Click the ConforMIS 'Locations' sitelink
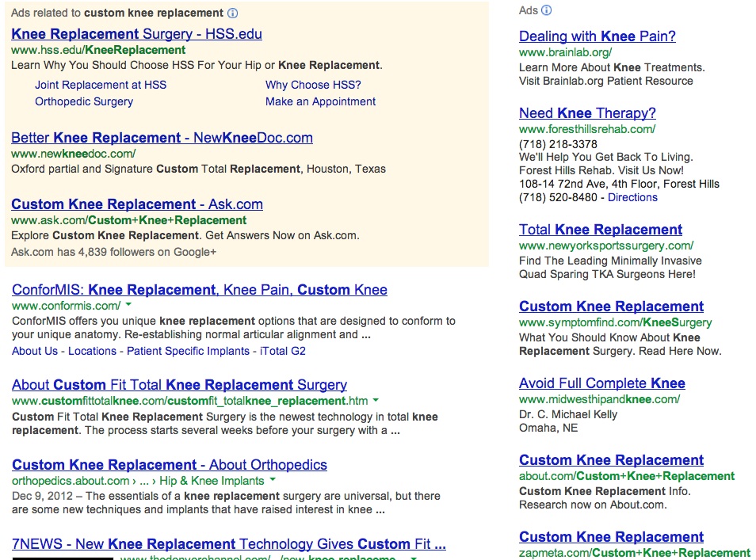The width and height of the screenshot is (756, 560). [x=92, y=351]
